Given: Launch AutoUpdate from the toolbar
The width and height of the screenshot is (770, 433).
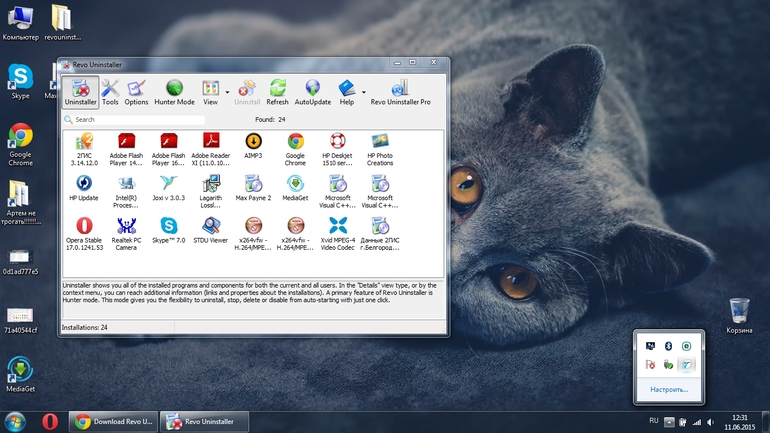Looking at the screenshot, I should coord(312,92).
